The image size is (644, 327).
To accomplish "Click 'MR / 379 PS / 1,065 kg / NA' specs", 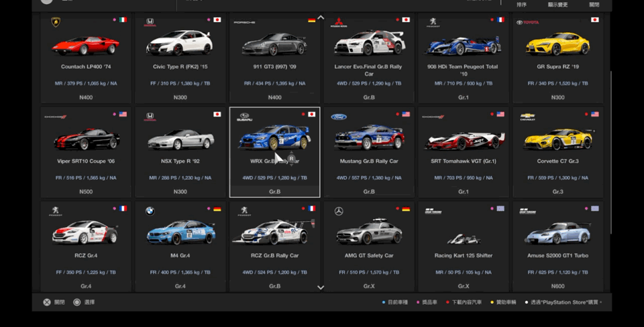I will [x=86, y=83].
